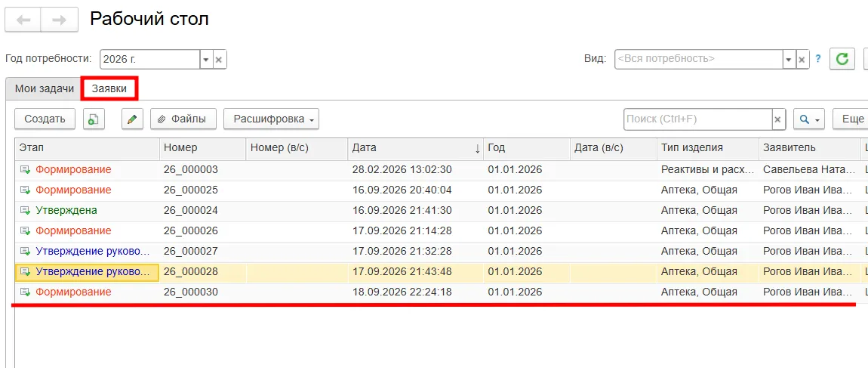
Task: Open the Расшифровка dropdown menu
Action: pyautogui.click(x=271, y=119)
